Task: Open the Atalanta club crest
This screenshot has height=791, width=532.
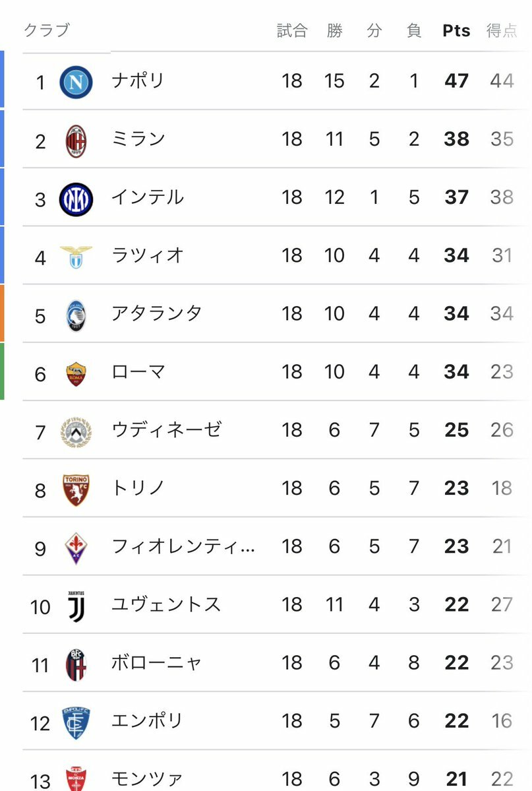Action: 76,315
